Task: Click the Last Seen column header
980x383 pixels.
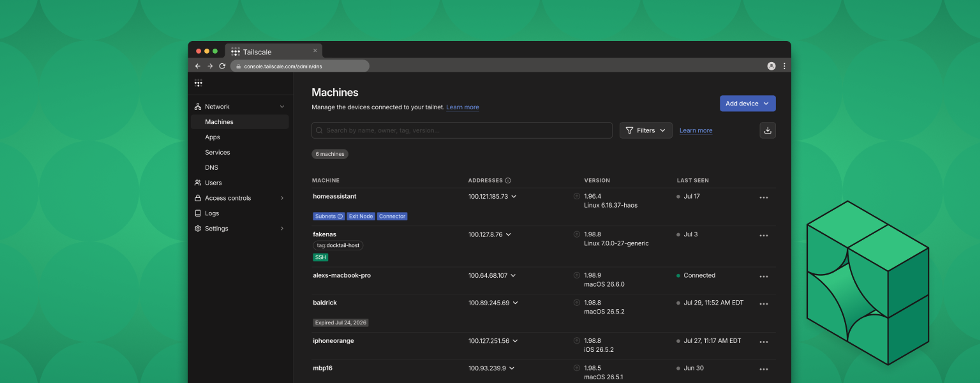Action: click(692, 181)
